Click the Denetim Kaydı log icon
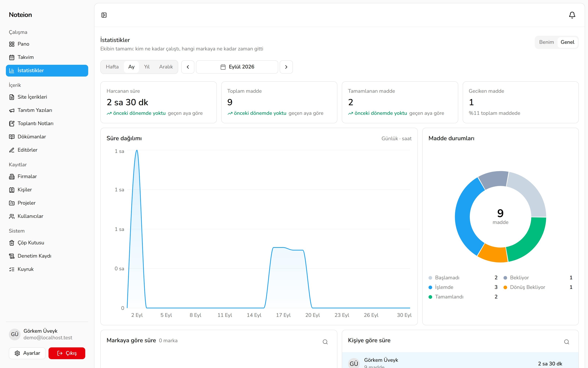 (x=12, y=256)
